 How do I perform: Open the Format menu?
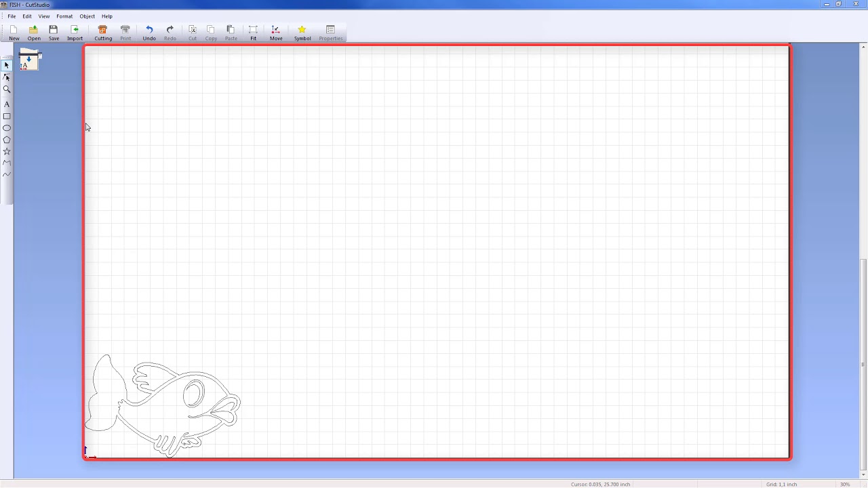tap(64, 16)
